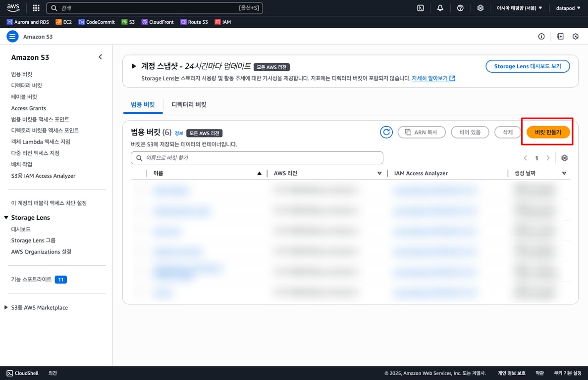Screen dimensions: 588x380
Task: Open the S3 shortcut in favorites bar
Action: (x=128, y=22)
